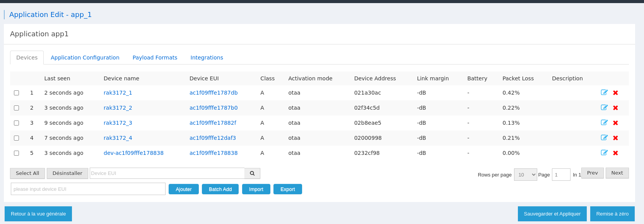Click the magnifier search icon button

(252, 173)
